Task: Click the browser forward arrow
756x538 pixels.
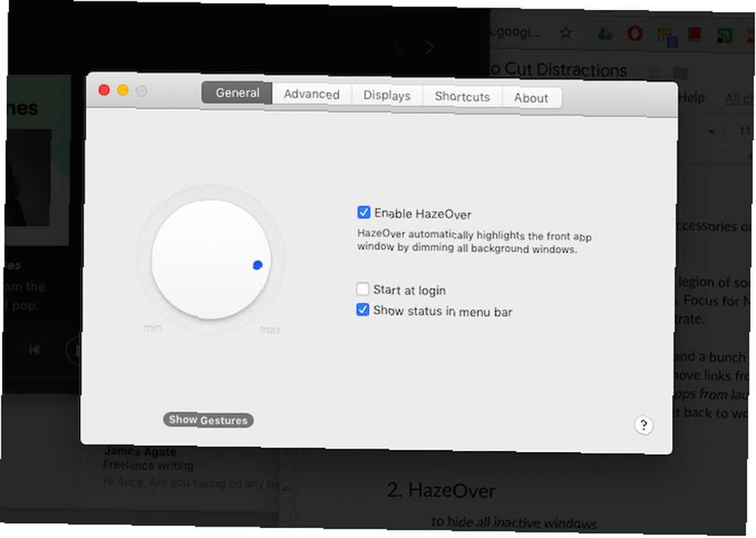Action: [x=429, y=48]
